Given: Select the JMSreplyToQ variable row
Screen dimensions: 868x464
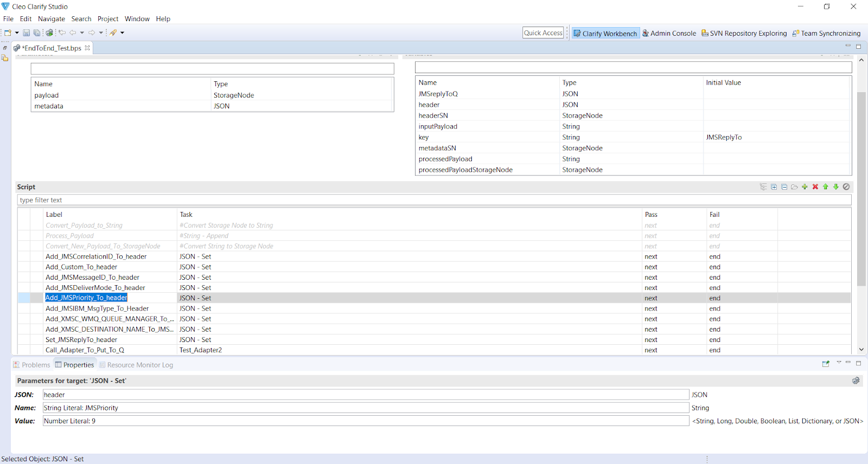Looking at the screenshot, I should tap(633, 94).
